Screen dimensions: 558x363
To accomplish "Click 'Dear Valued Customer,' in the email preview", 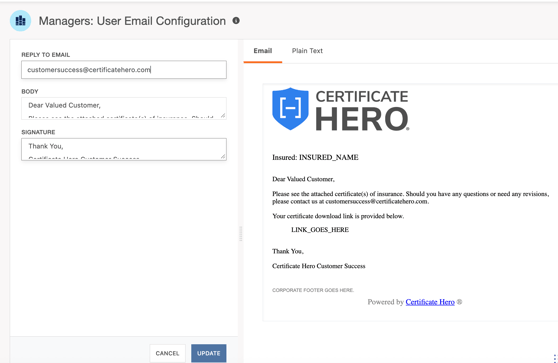I will (x=303, y=179).
